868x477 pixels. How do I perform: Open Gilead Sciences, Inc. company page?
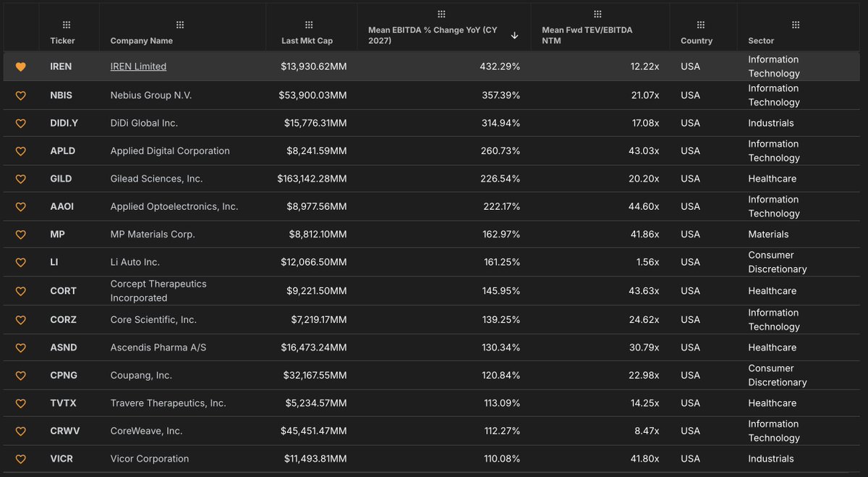(156, 179)
